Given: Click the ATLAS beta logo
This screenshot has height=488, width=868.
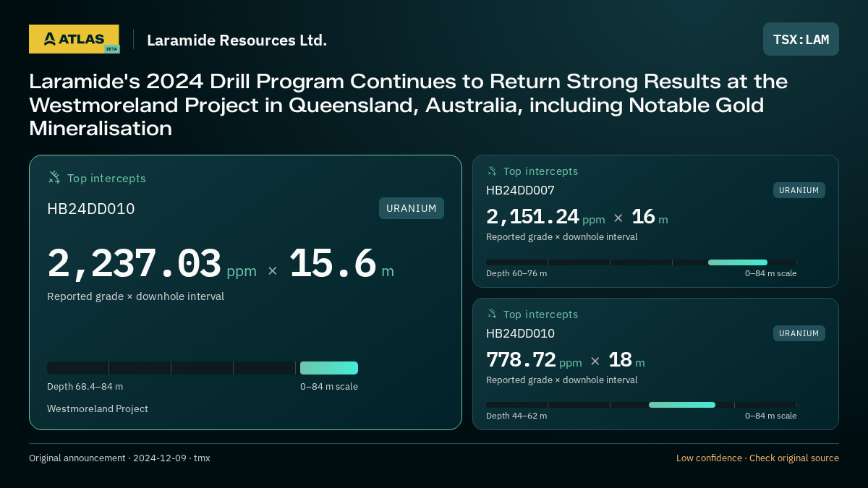Looking at the screenshot, I should pos(74,39).
